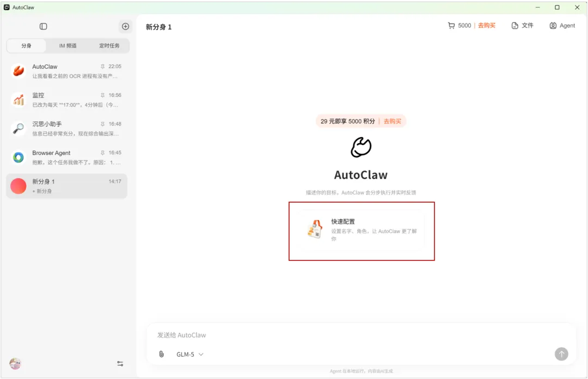The width and height of the screenshot is (588, 379).
Task: Click the 22:05 timestamp on AutoClaw row
Action: tap(115, 66)
